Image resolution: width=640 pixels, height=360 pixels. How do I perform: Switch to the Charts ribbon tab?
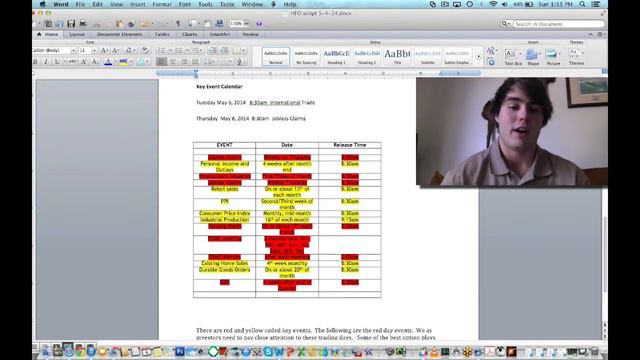189,35
